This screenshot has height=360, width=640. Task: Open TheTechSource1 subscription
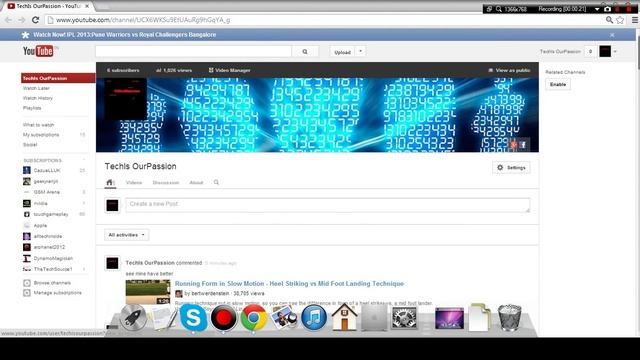pos(53,269)
